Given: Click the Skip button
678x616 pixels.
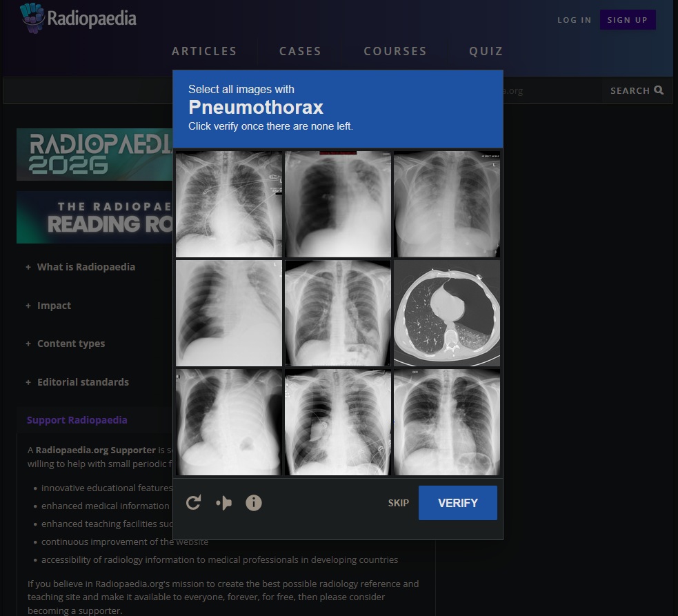Looking at the screenshot, I should tap(398, 503).
